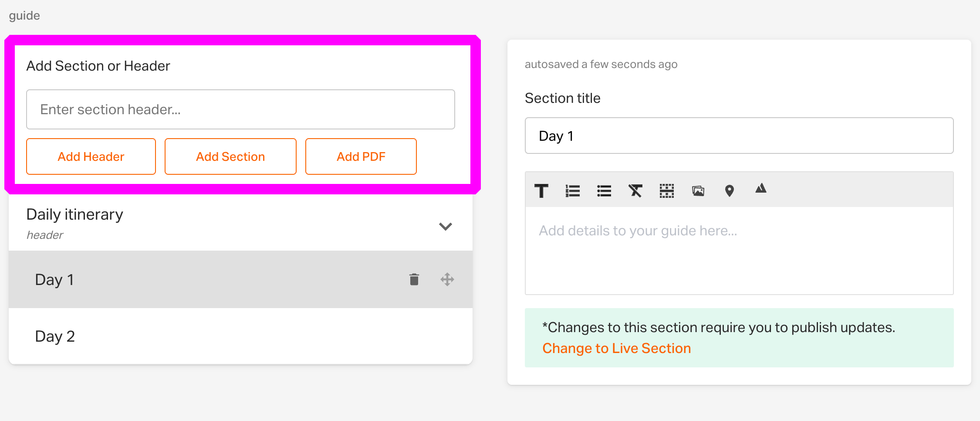Click Add PDF button

click(x=361, y=156)
